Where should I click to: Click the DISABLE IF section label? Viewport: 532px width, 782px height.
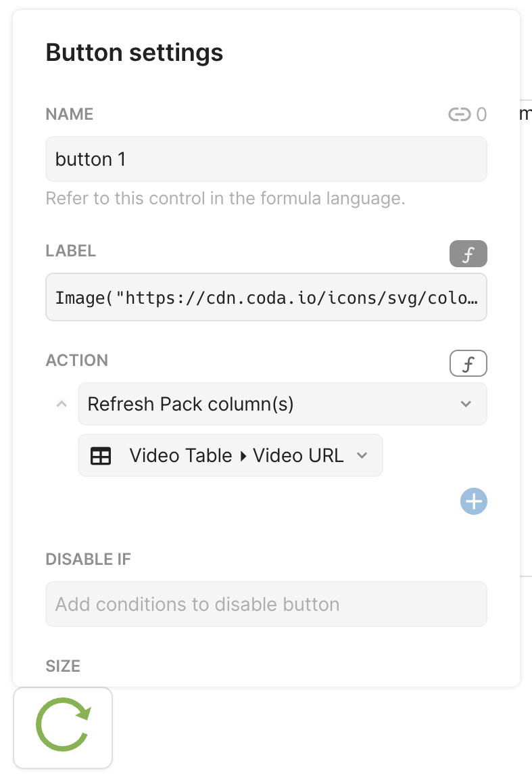click(88, 559)
